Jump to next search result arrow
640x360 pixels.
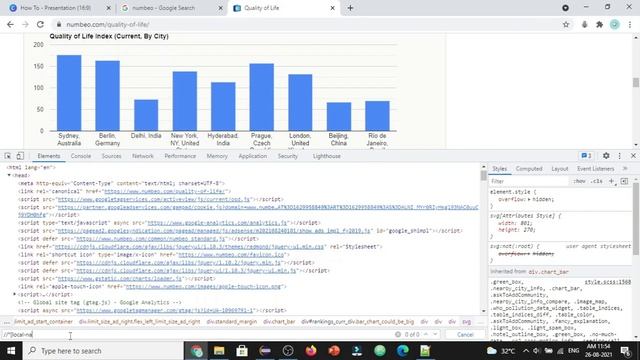(435, 334)
